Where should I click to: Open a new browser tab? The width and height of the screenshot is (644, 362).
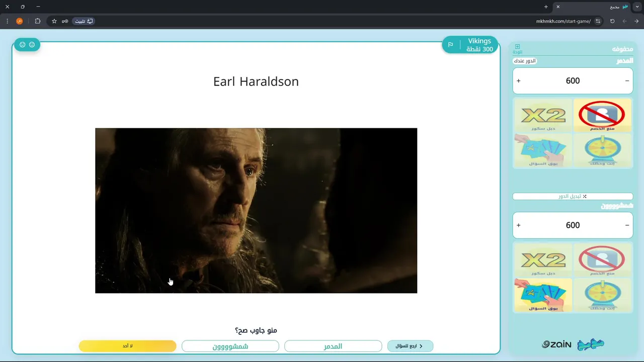coord(546,7)
